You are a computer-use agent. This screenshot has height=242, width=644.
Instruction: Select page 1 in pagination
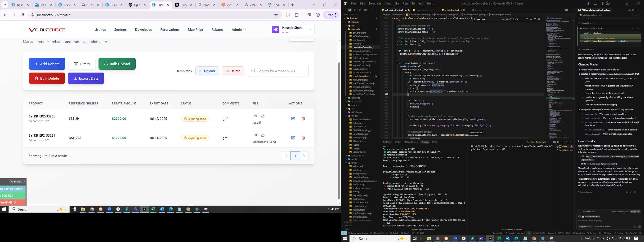[295, 156]
